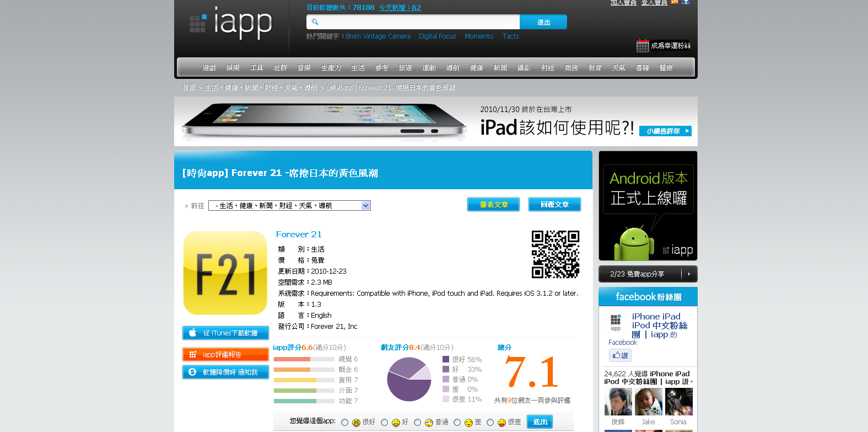868x432 pixels.
Task: Click the iPhone iPad iPod 中文粉絲團 link
Action: (x=659, y=326)
